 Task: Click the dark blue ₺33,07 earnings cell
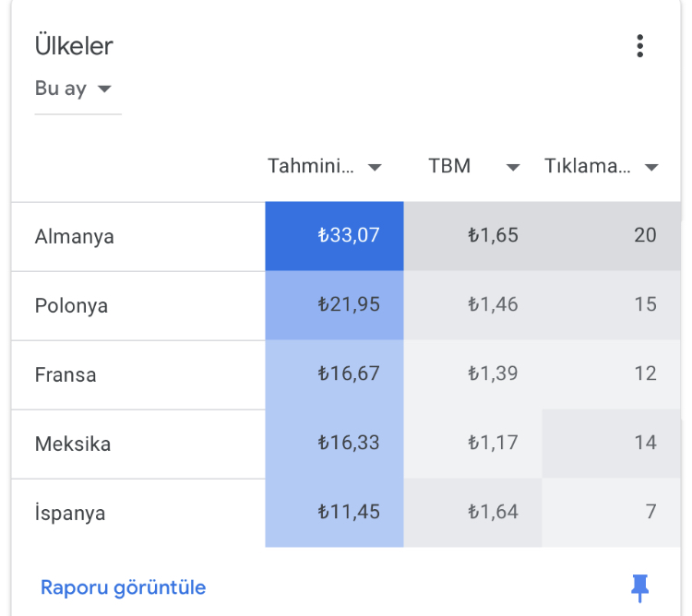pyautogui.click(x=335, y=236)
